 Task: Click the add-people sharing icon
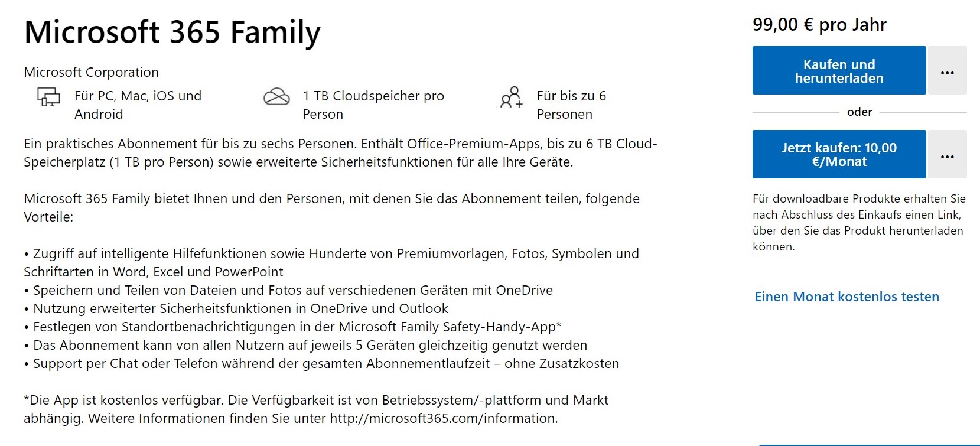tap(512, 97)
